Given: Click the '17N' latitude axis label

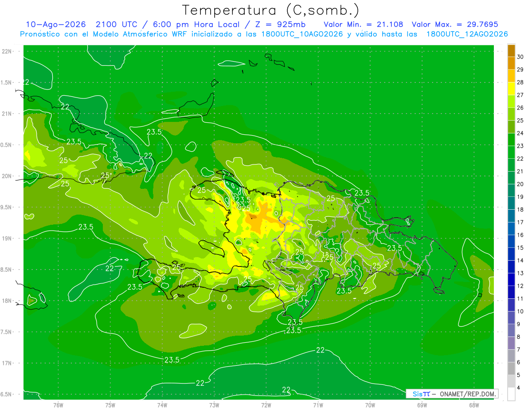Looking at the screenshot, I should 8,363.
